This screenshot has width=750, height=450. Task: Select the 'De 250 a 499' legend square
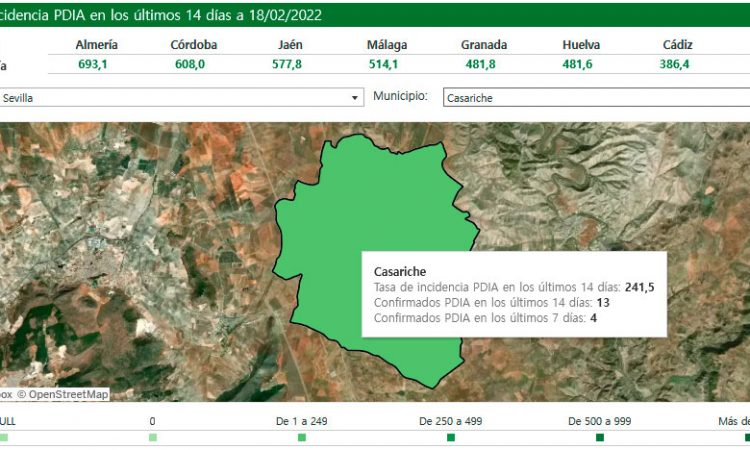(451, 437)
